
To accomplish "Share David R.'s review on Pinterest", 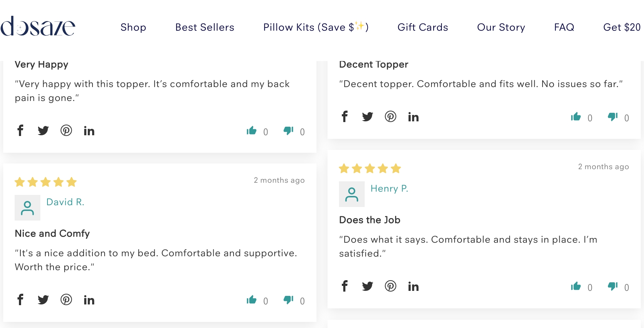I will click(66, 300).
